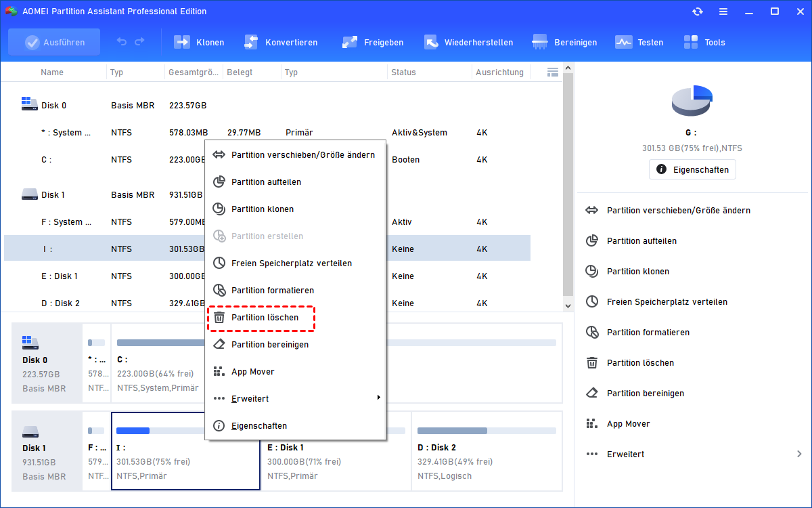This screenshot has height=508, width=812.
Task: Click the Klonen toolbar icon
Action: coord(199,42)
